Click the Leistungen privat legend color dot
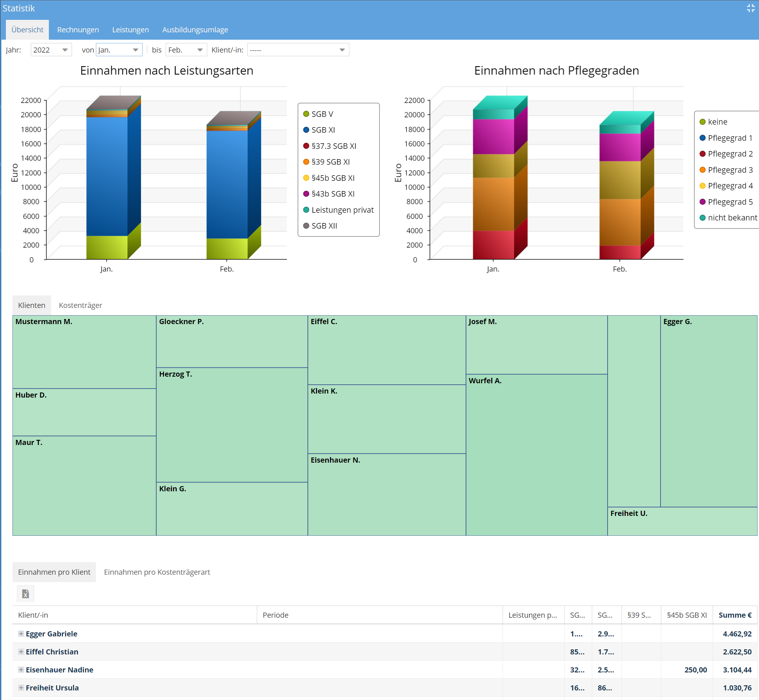 tap(306, 210)
